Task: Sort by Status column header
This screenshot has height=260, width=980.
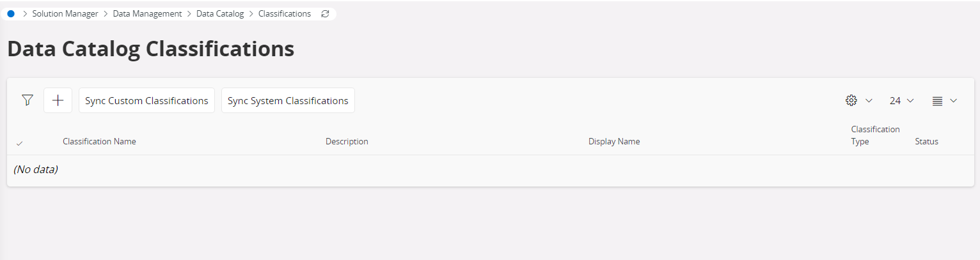Action: pyautogui.click(x=926, y=142)
